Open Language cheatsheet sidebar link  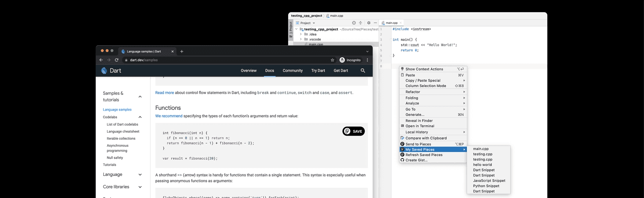(123, 131)
